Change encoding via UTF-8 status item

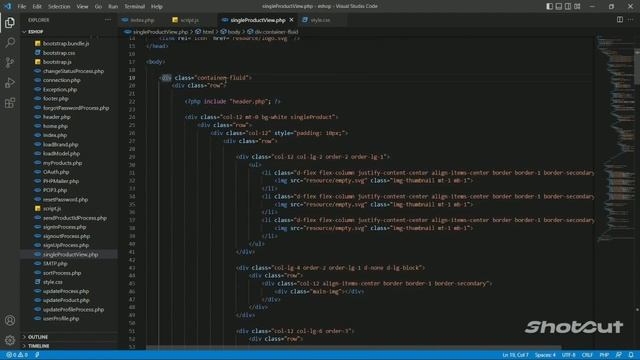click(x=569, y=355)
